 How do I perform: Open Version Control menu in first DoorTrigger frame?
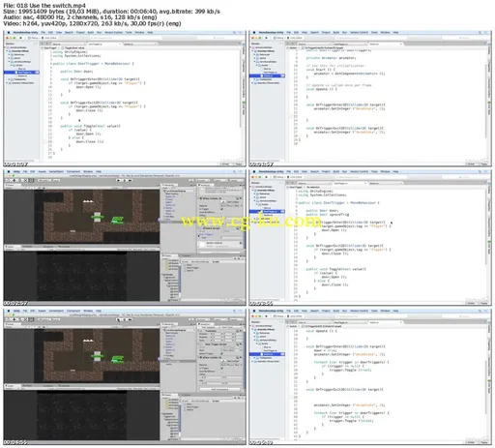point(113,32)
